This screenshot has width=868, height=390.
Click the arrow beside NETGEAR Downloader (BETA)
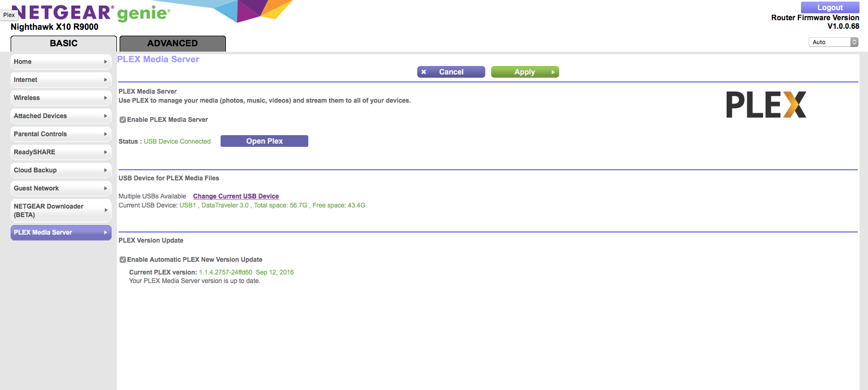click(x=105, y=210)
